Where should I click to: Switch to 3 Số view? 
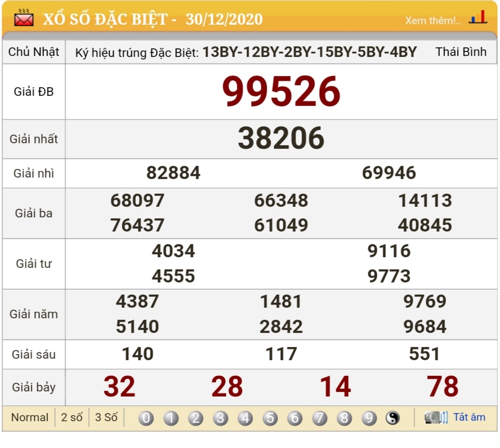[106, 418]
